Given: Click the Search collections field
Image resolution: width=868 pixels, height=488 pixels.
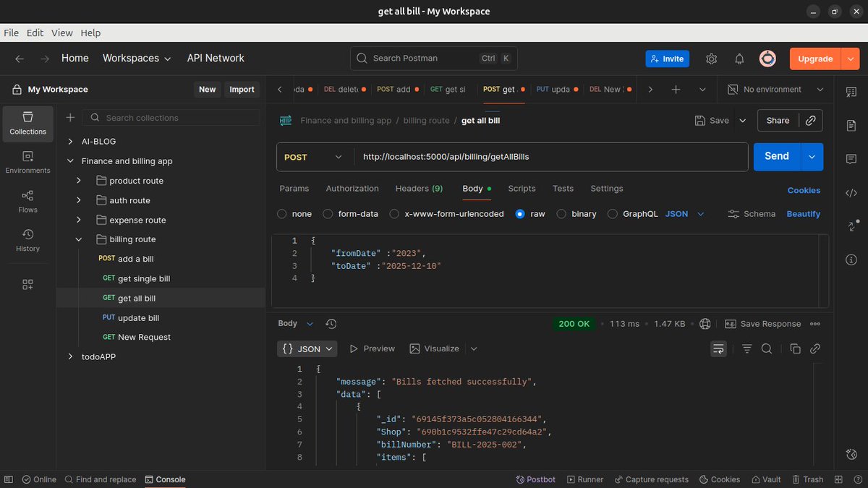Looking at the screenshot, I should [171, 118].
